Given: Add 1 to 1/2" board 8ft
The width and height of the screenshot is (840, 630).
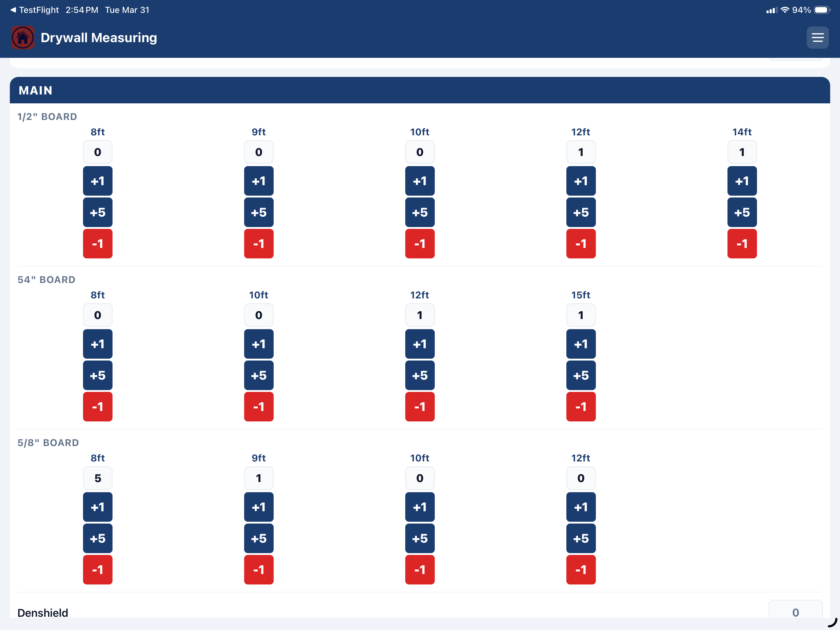Looking at the screenshot, I should click(x=97, y=181).
